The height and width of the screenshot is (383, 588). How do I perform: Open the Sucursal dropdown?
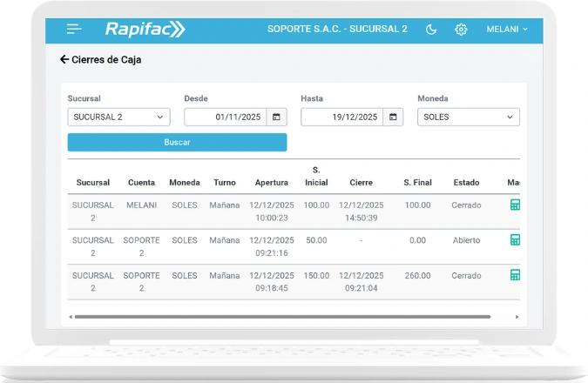[x=118, y=117]
